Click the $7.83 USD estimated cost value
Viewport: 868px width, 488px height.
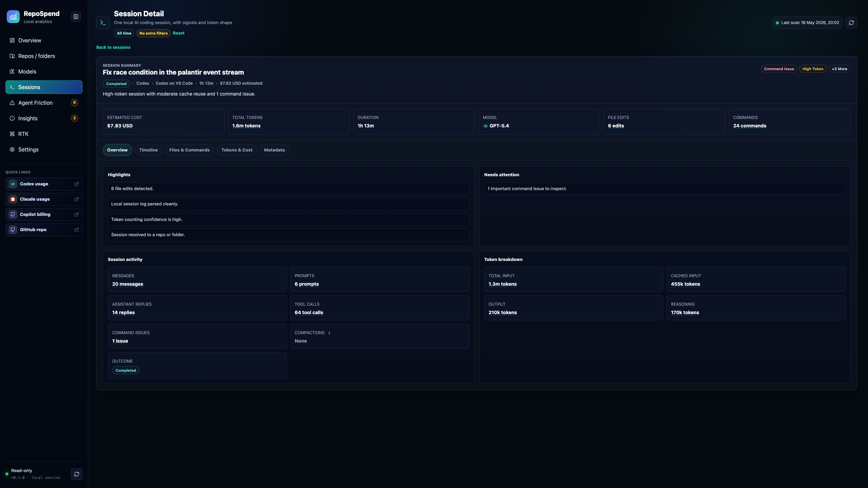click(x=120, y=126)
